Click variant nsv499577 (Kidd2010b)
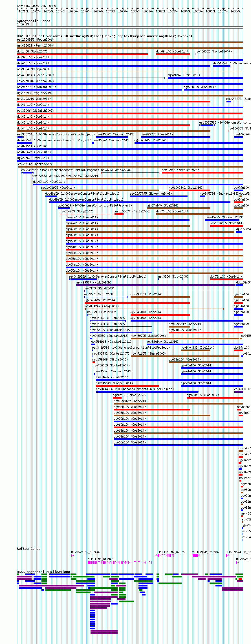The image size is (251, 644). pyautogui.click(x=94, y=282)
